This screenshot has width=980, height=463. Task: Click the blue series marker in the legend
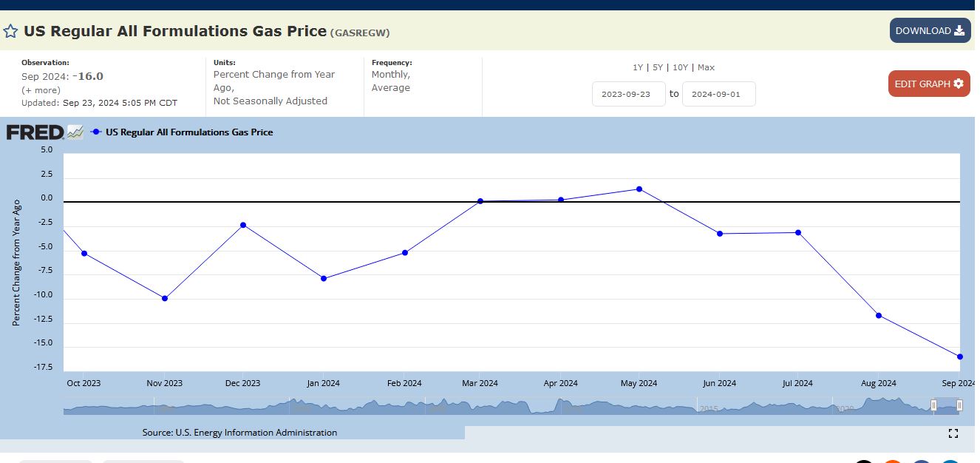[x=96, y=132]
